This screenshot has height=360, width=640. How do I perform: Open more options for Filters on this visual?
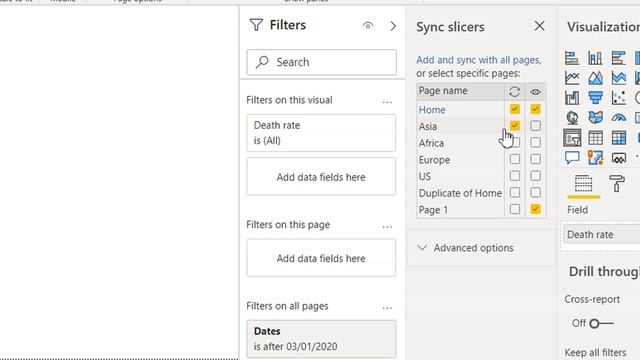coord(387,101)
